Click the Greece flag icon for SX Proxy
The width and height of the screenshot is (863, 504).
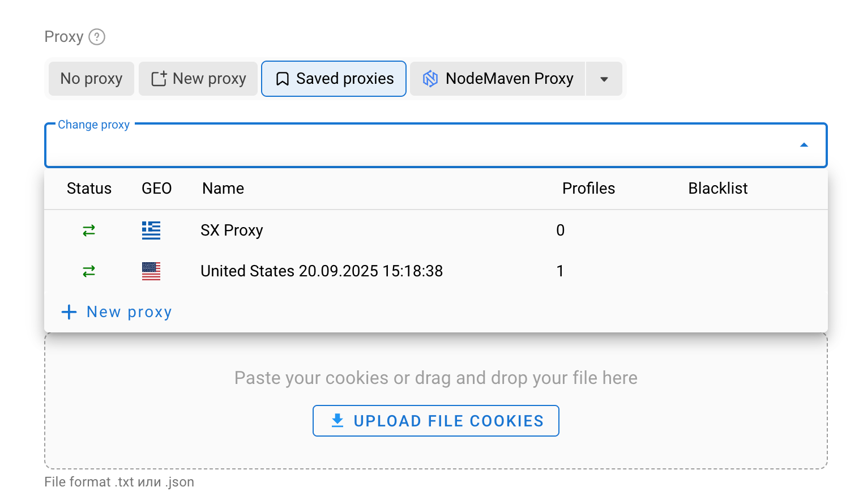[151, 230]
